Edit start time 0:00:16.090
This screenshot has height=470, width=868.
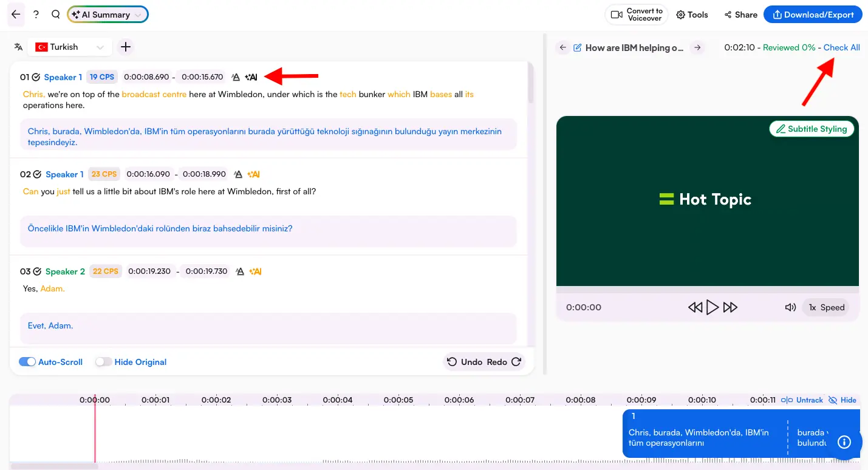pos(149,174)
